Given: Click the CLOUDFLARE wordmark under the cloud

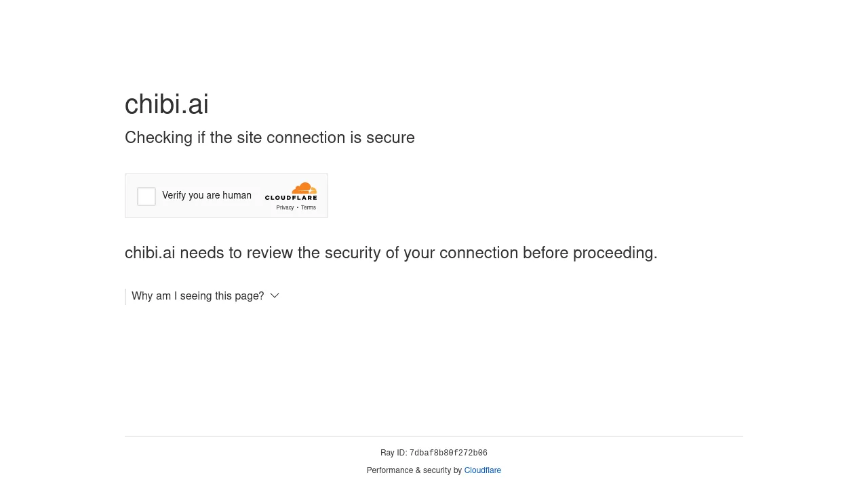Looking at the screenshot, I should (291, 198).
